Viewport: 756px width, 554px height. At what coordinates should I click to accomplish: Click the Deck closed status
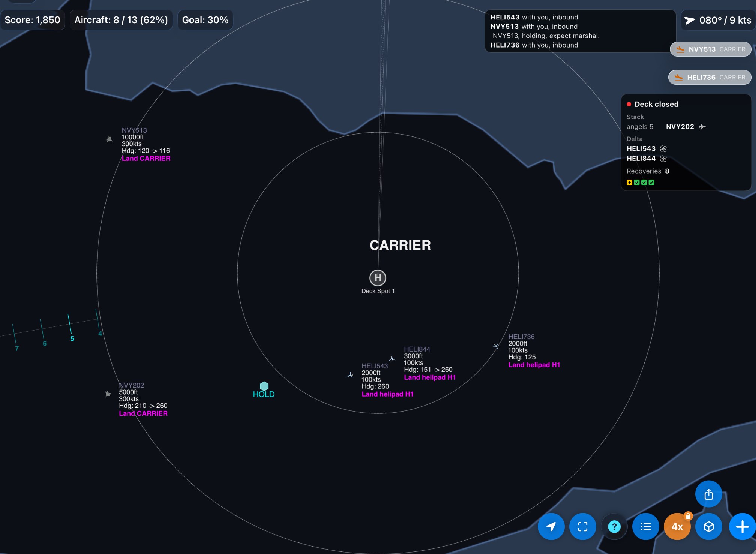pyautogui.click(x=652, y=104)
